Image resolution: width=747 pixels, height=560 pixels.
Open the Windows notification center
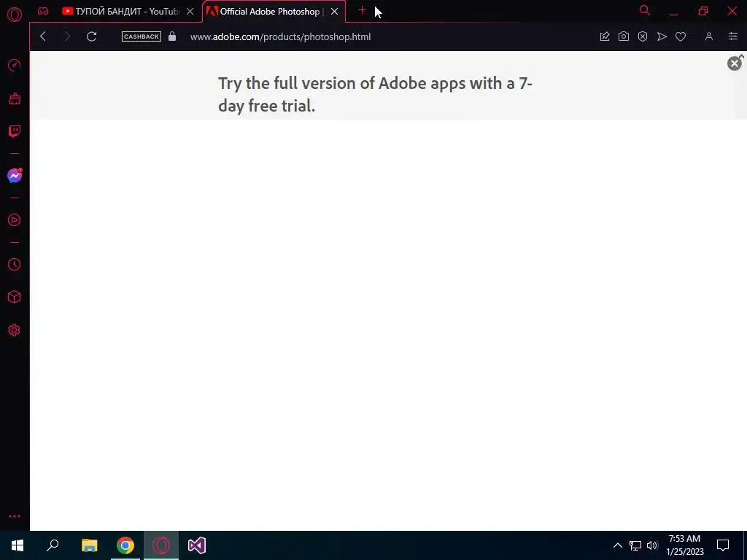pos(723,545)
